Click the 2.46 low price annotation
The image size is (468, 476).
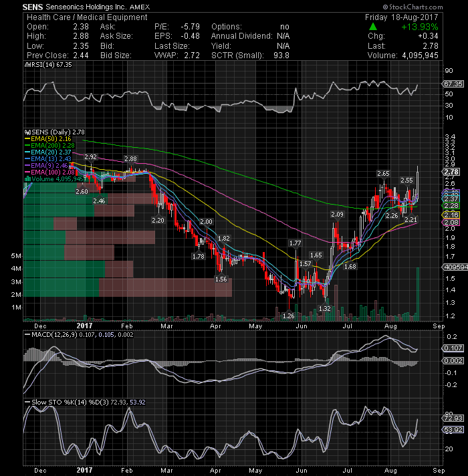(99, 201)
